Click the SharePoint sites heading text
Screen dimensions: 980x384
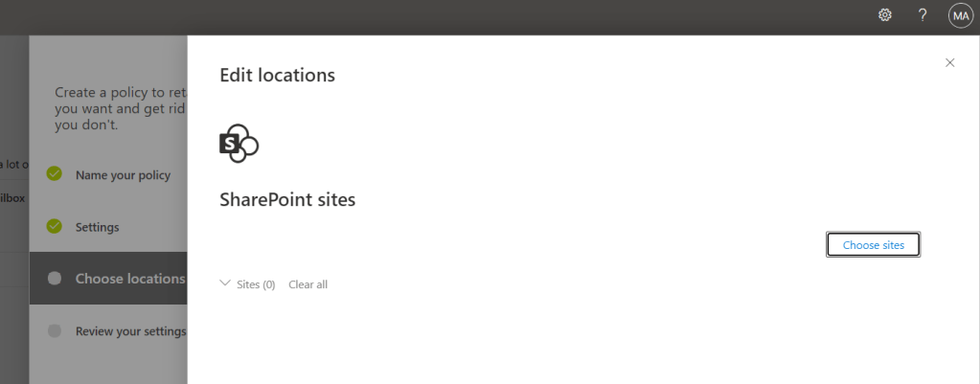(x=287, y=200)
